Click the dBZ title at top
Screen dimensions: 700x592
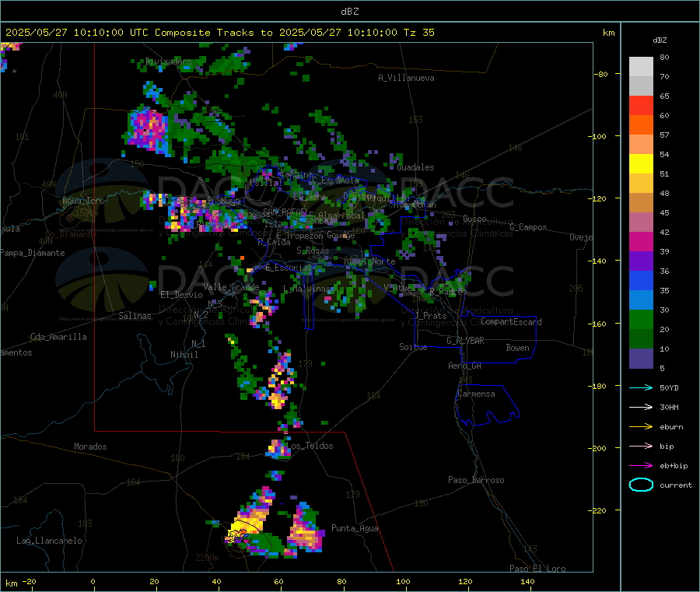(x=349, y=12)
